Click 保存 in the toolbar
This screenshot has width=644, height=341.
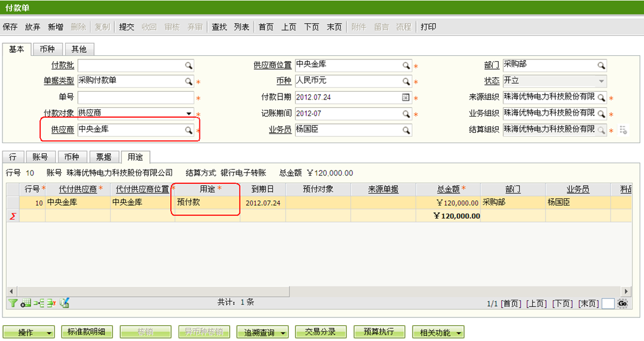click(10, 27)
